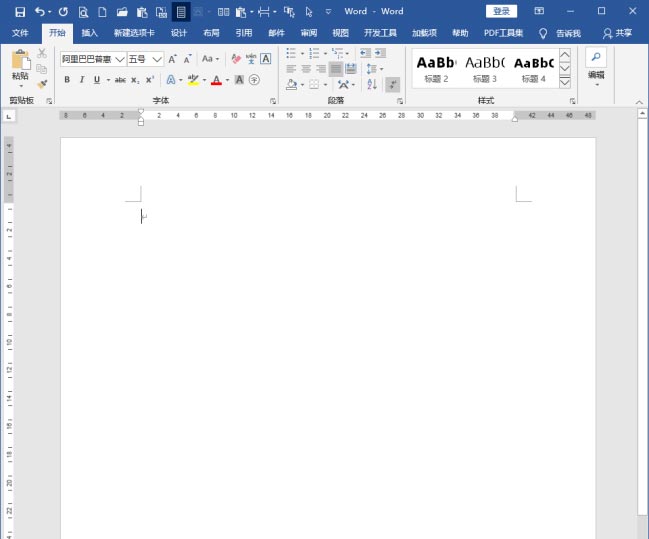Expand the styles gallery more arrow
Screen dimensions: 649x539
[565, 82]
